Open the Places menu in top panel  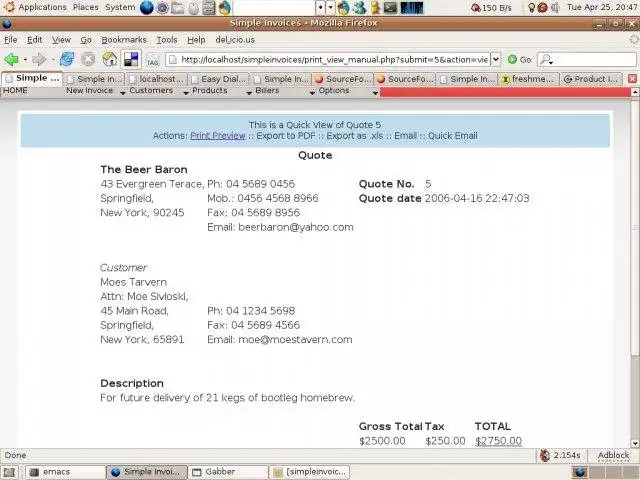(85, 7)
